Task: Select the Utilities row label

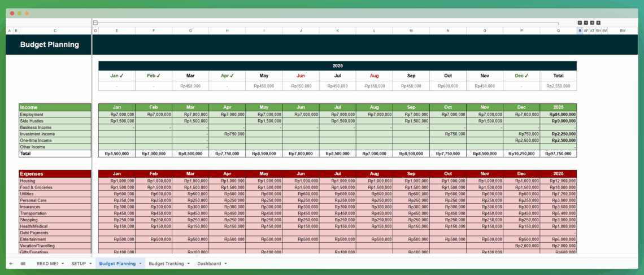Action: coord(55,194)
